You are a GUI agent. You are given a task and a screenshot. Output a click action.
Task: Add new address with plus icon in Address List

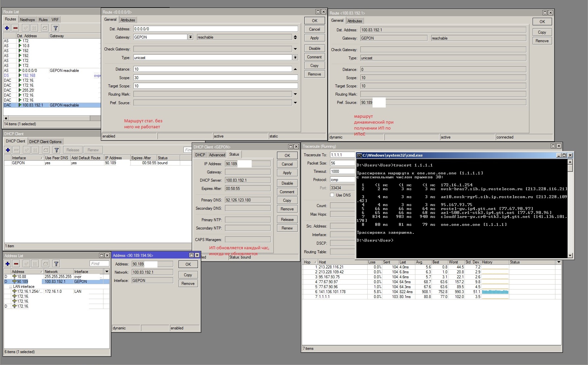[8, 264]
